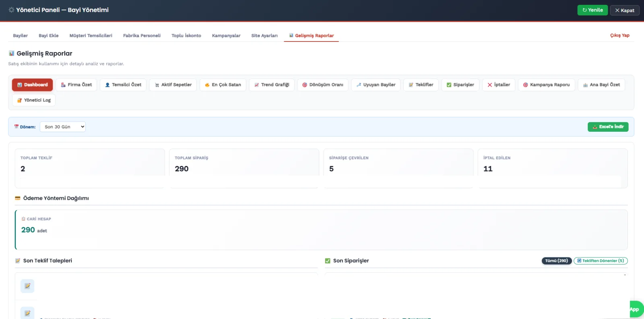
Task: Open the Müşteri Temsilcileri tab
Action: (x=91, y=35)
